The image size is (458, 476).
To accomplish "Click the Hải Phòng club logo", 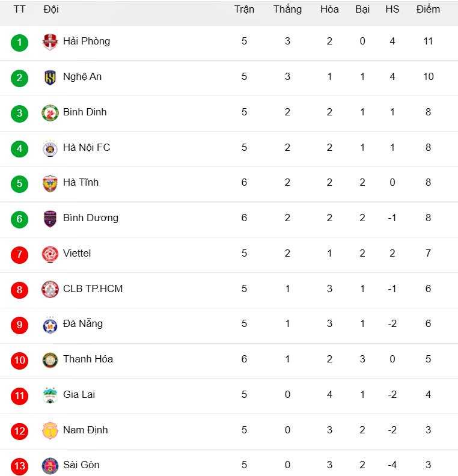I will coord(50,42).
